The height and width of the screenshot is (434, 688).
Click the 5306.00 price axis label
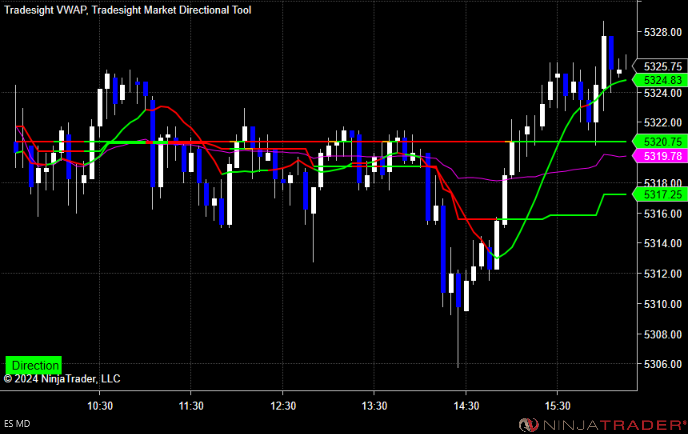663,364
